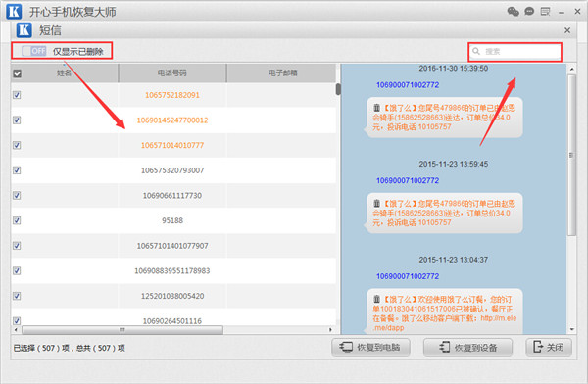
Task: Click the chat bubble feedback icon
Action: coord(529,12)
